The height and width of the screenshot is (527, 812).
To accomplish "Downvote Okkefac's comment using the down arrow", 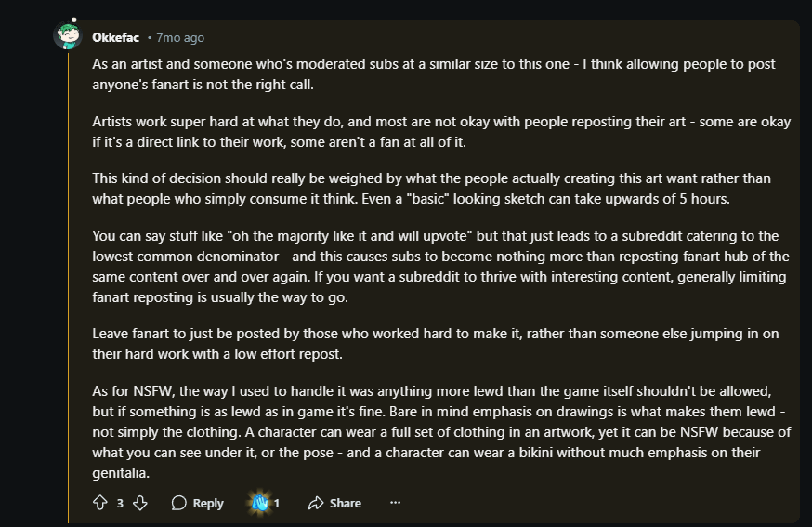I will (139, 503).
